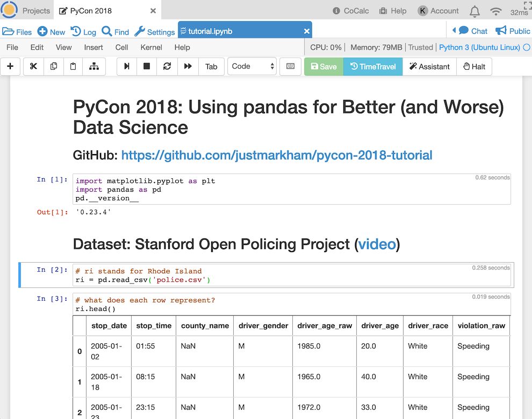Open the View menu
This screenshot has width=532, height=419.
click(x=64, y=47)
